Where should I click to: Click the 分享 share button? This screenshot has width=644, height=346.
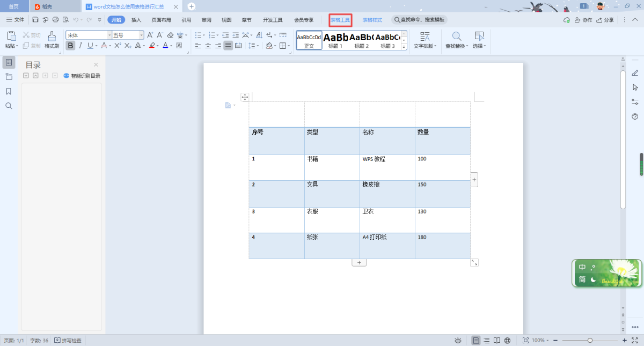605,20
